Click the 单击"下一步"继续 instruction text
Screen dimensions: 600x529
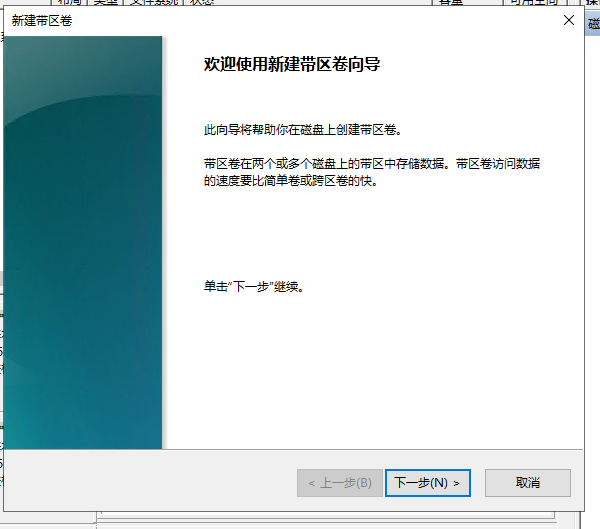pyautogui.click(x=254, y=286)
